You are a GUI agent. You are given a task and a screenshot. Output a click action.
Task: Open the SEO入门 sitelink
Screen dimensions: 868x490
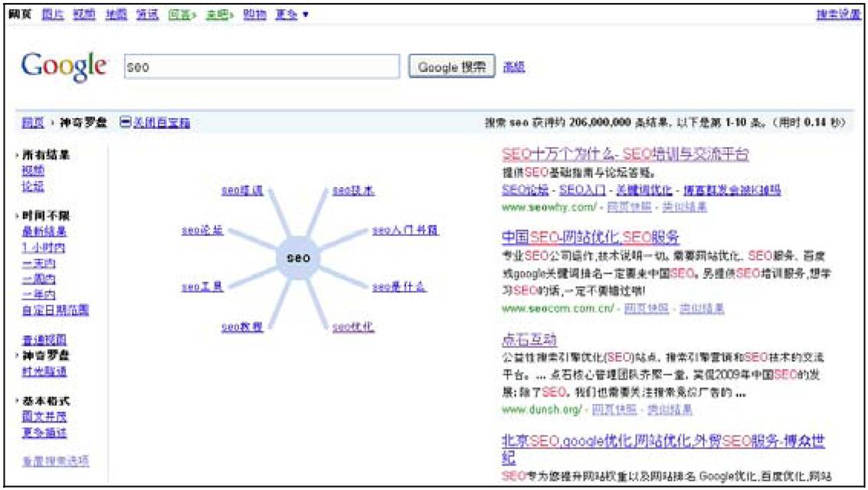(581, 190)
